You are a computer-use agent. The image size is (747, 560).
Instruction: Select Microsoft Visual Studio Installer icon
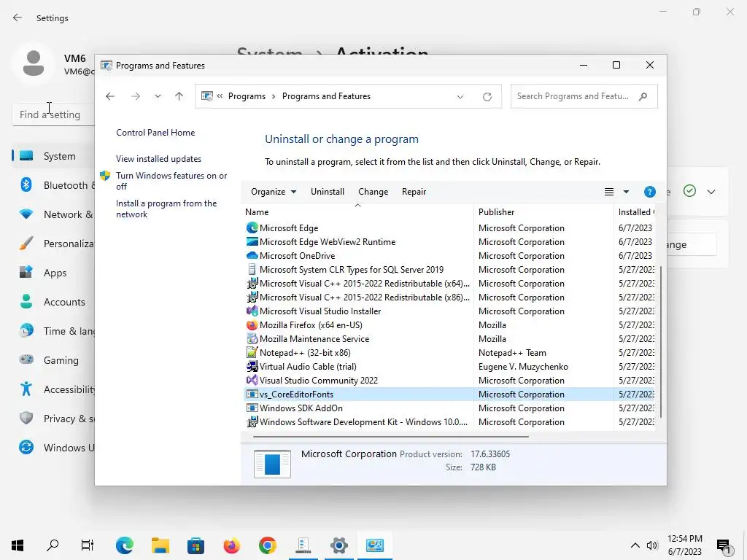(252, 311)
